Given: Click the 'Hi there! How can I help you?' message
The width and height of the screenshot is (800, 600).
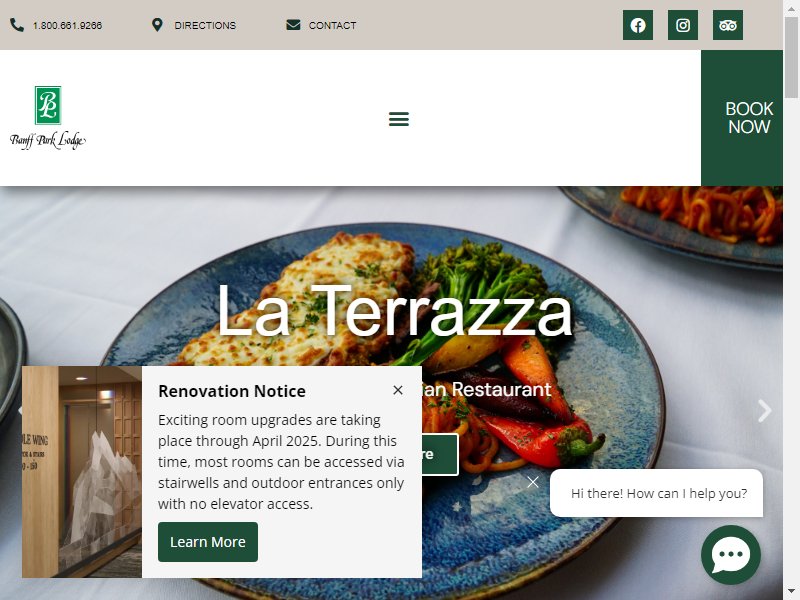Looking at the screenshot, I should 659,493.
